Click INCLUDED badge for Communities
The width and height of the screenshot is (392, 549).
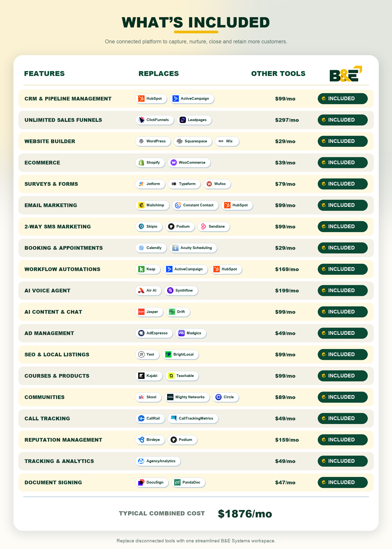pyautogui.click(x=343, y=397)
